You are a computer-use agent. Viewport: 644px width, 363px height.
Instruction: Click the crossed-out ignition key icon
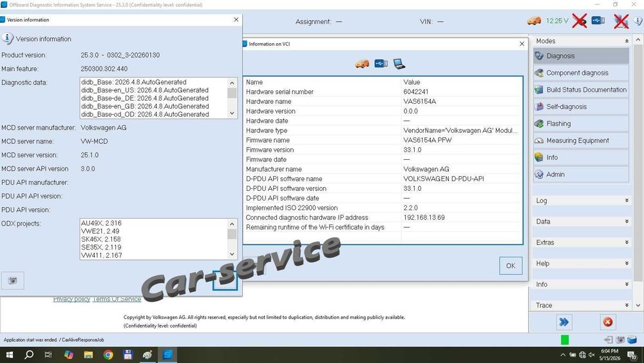[580, 21]
